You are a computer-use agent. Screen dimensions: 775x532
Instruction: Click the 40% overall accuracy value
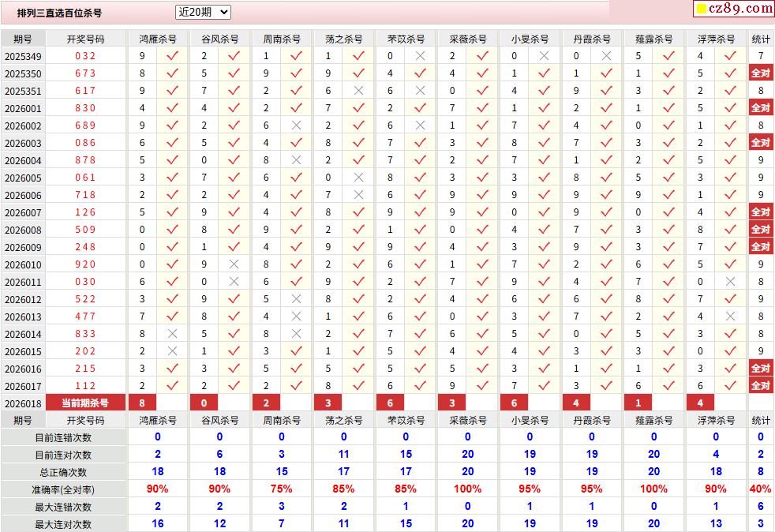click(x=761, y=489)
